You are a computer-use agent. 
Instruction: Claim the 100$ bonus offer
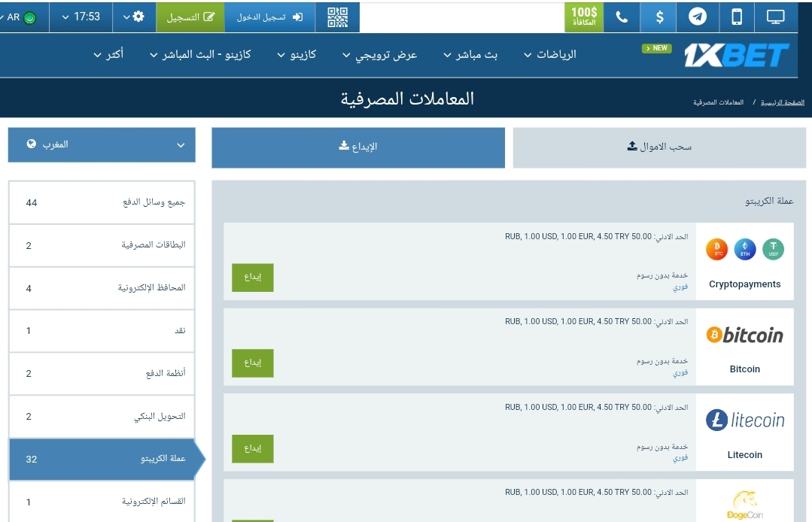pyautogui.click(x=584, y=17)
